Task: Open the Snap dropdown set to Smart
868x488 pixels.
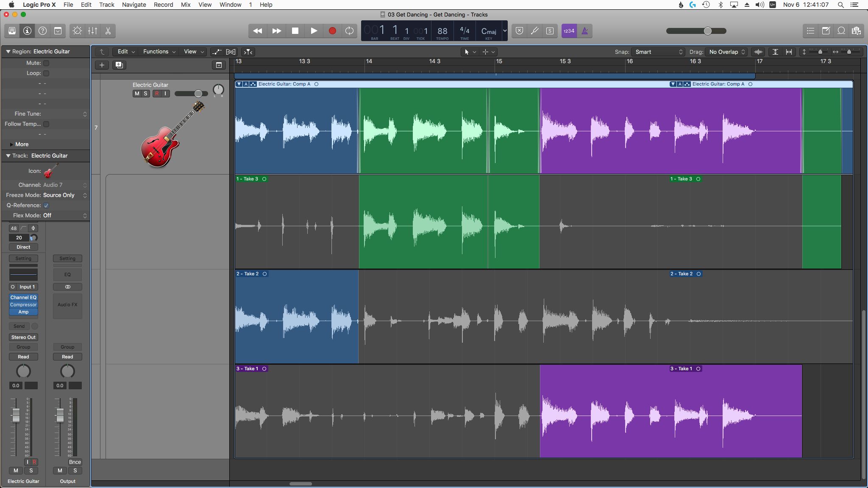Action: pyautogui.click(x=656, y=52)
